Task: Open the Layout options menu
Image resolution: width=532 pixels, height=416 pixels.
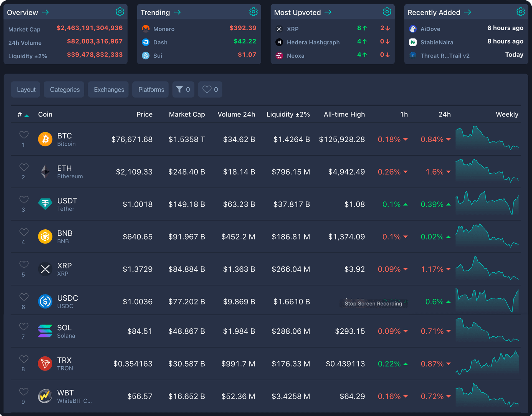Action: pos(26,90)
